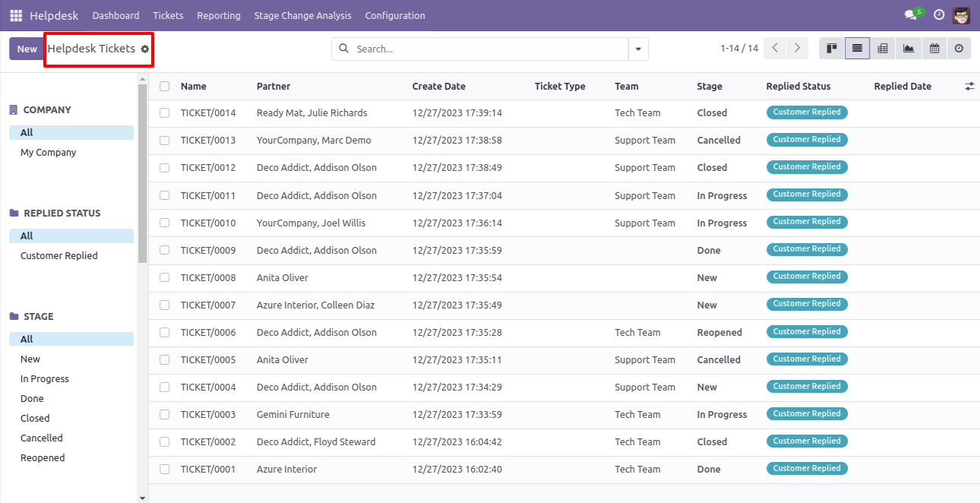Go to previous page of records
Image resolution: width=980 pixels, height=503 pixels.
coord(775,48)
